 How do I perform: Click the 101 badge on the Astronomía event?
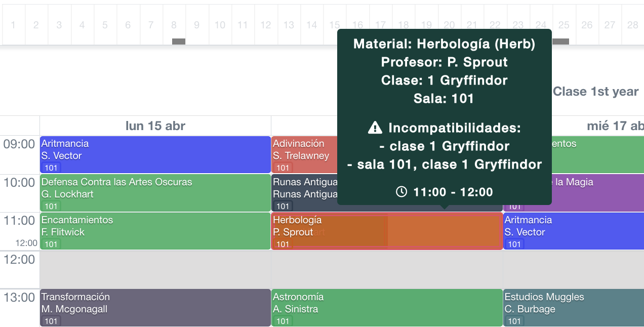point(282,321)
